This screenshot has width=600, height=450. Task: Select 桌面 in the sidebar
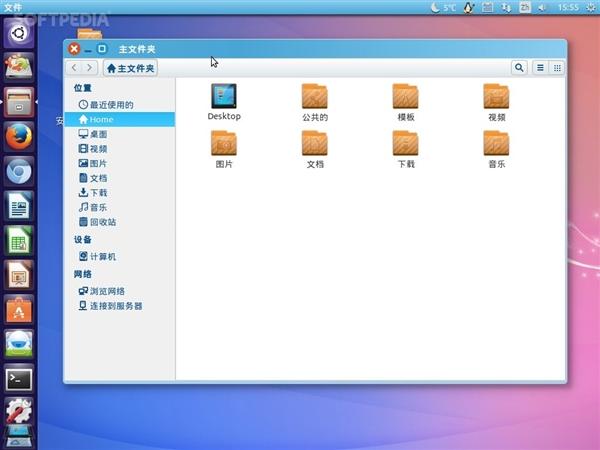[98, 134]
